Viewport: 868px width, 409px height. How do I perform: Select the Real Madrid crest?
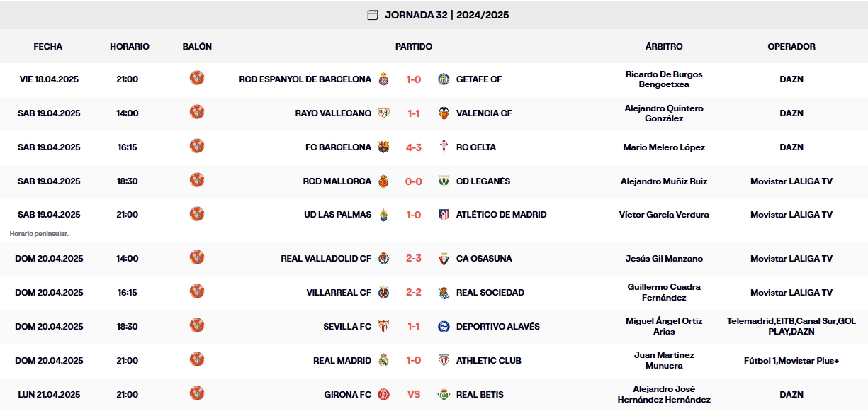coord(385,360)
